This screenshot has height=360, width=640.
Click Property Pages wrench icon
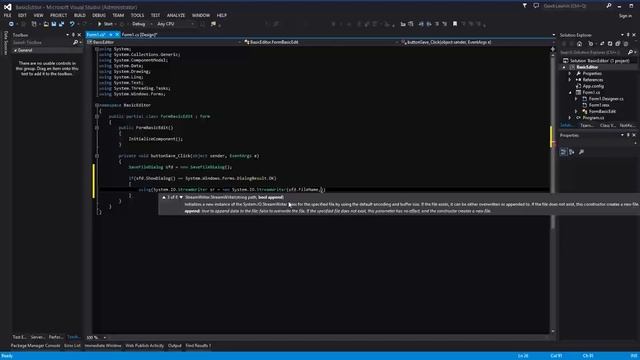[x=581, y=152]
